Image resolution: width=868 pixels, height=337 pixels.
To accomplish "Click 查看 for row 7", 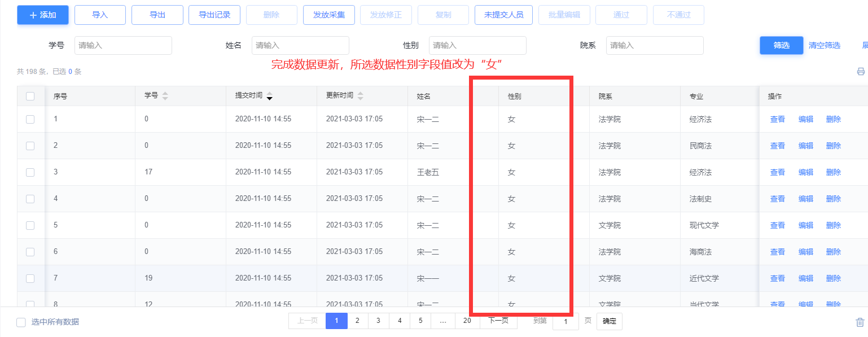I will pyautogui.click(x=777, y=278).
